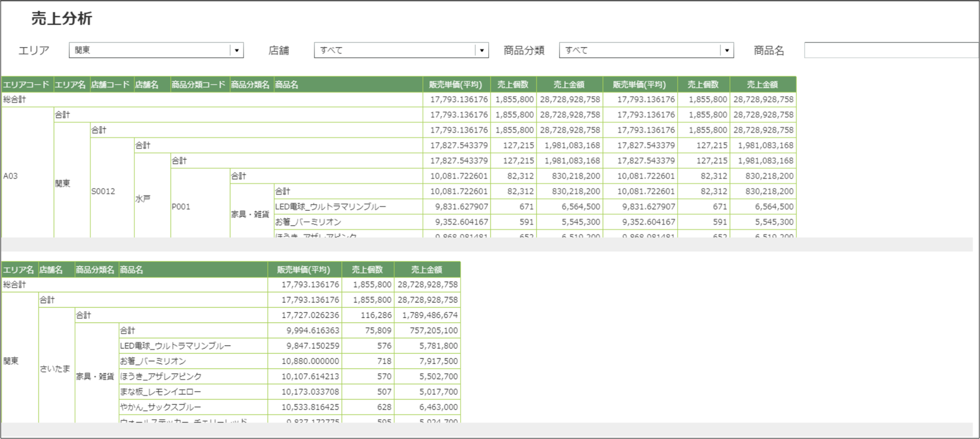The height and width of the screenshot is (439, 980).
Task: Click the upper table's horizontal scrollbar
Action: tap(486, 245)
